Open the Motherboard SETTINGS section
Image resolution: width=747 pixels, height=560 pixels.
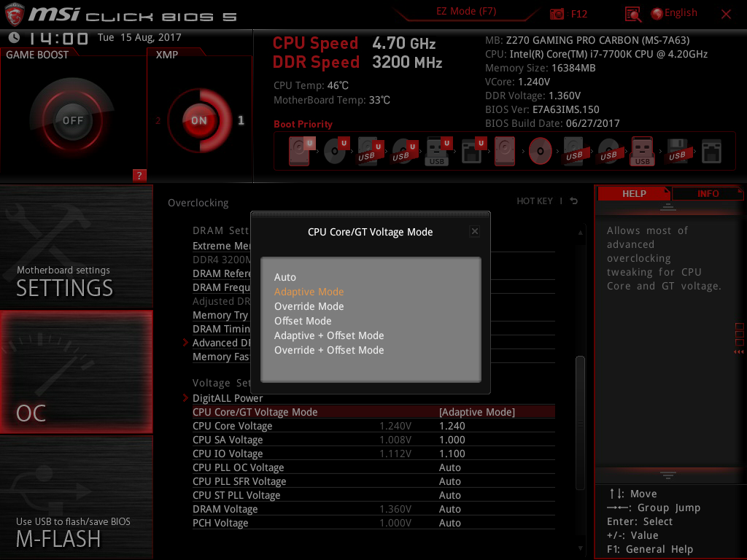[76, 246]
